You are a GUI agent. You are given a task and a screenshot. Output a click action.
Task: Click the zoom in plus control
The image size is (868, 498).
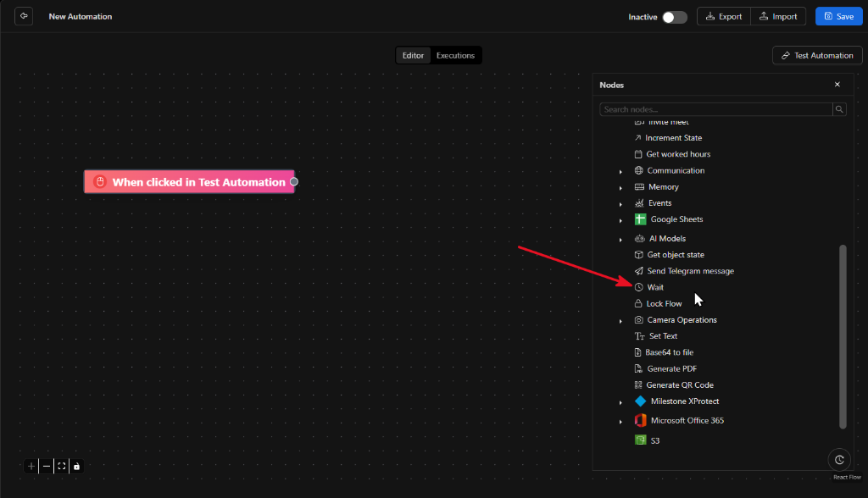coord(31,467)
